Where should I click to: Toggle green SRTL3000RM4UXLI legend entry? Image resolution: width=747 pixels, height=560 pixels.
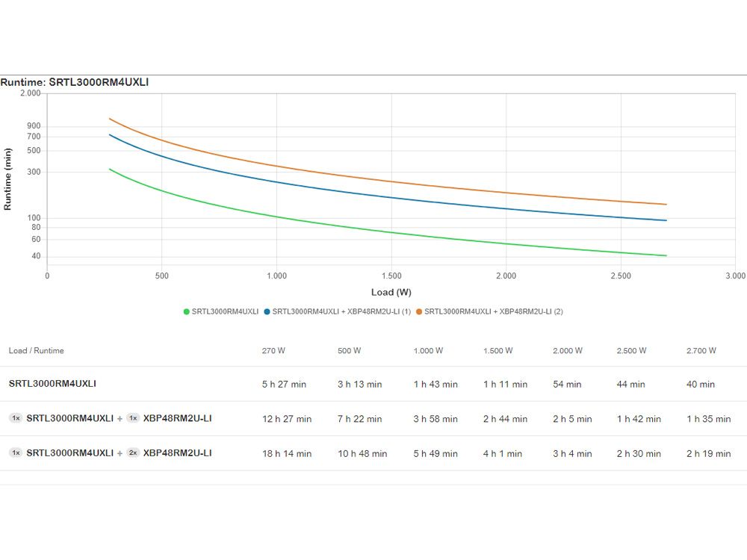tap(221, 311)
